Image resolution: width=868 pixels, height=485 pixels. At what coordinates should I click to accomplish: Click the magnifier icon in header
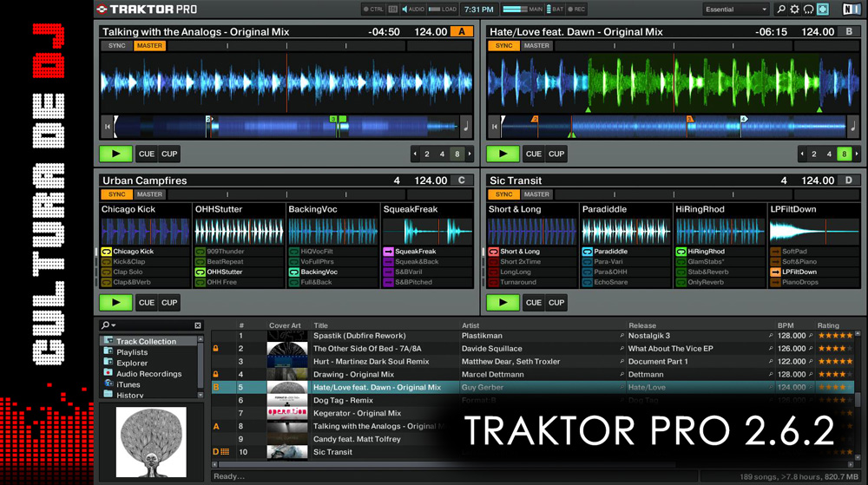coord(781,10)
